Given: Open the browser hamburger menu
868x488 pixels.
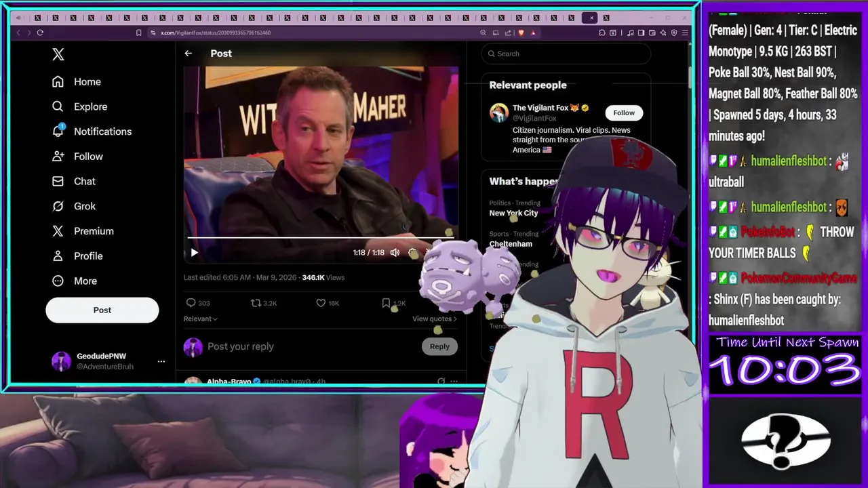Looking at the screenshot, I should point(685,33).
